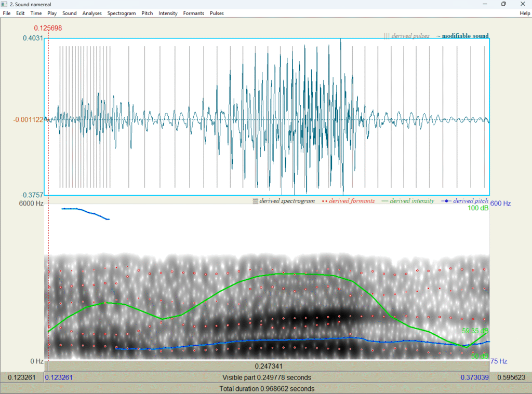Open the Help menu
Image resolution: width=532 pixels, height=394 pixels.
click(x=525, y=13)
